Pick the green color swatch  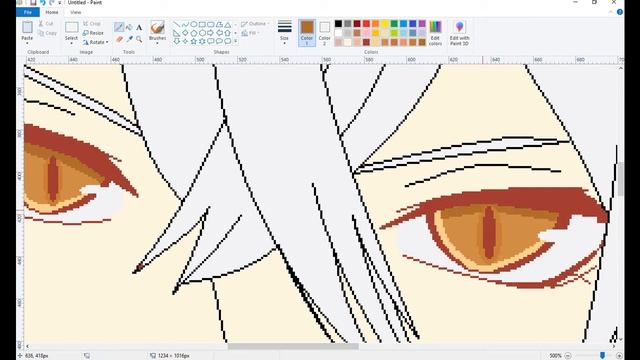(394, 24)
